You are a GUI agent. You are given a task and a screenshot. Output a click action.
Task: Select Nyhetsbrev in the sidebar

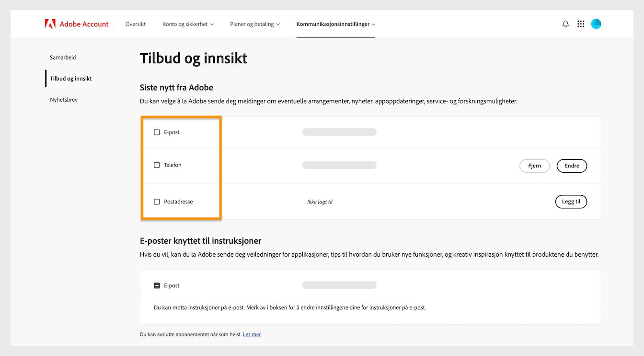[x=64, y=99]
